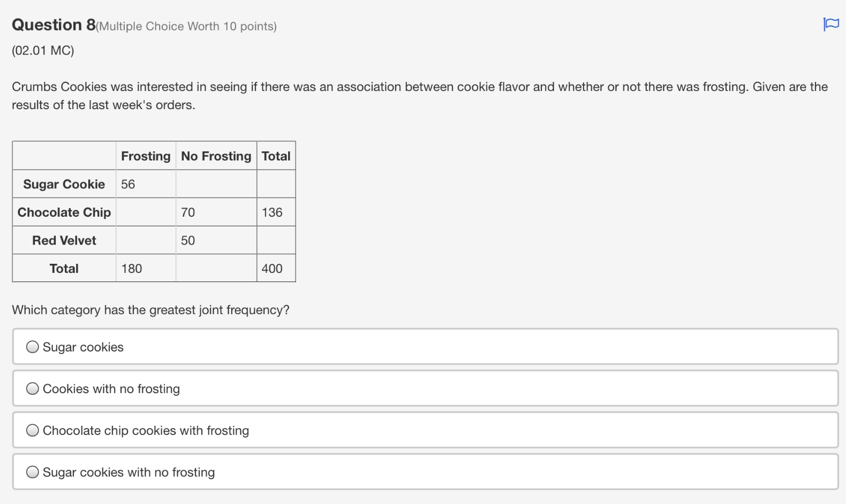The image size is (846, 504).
Task: Click the 400 grand total cell
Action: (x=272, y=269)
